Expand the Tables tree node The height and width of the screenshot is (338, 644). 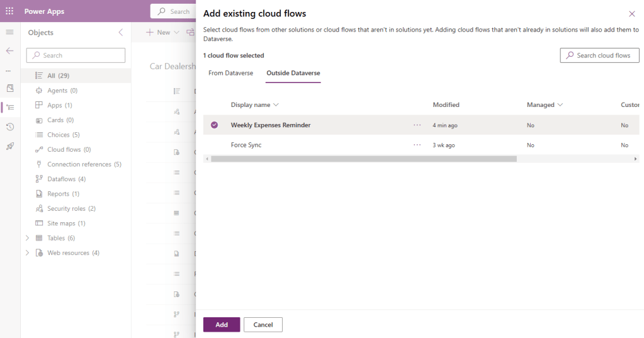pos(27,238)
